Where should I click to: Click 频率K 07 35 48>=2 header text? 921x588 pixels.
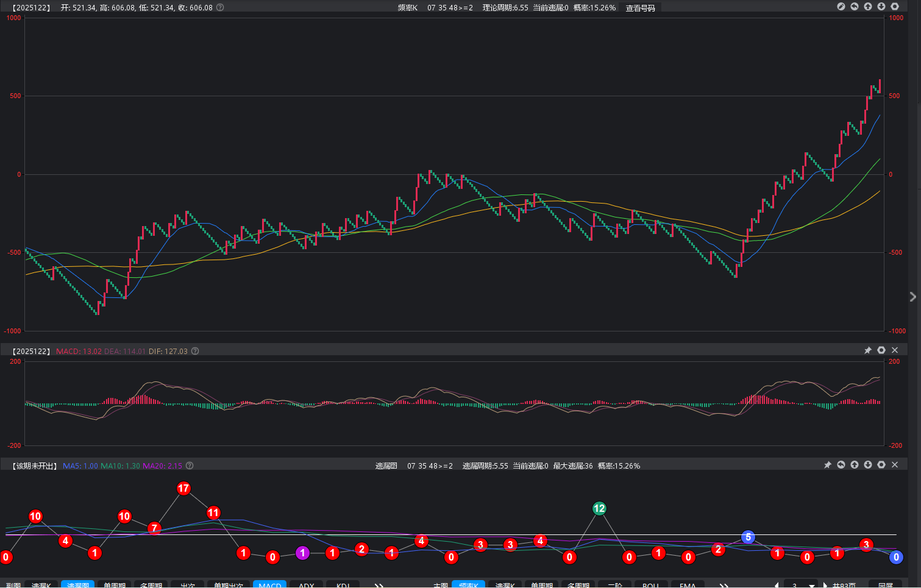(x=435, y=8)
